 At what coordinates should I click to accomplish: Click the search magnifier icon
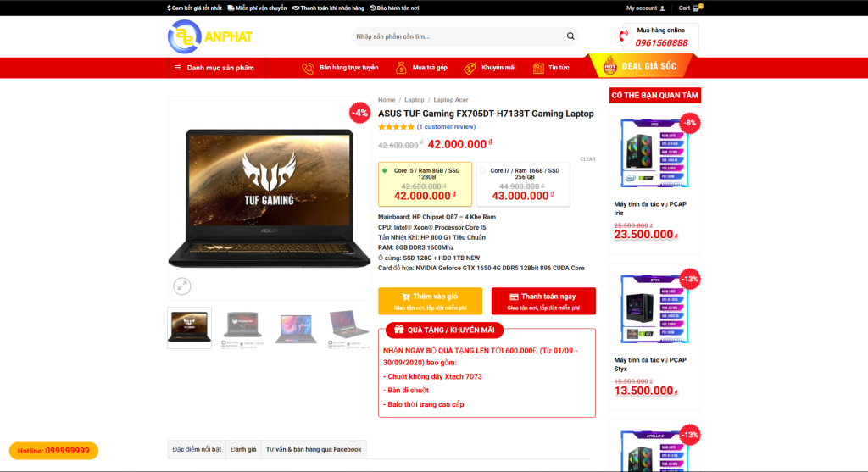click(x=570, y=36)
